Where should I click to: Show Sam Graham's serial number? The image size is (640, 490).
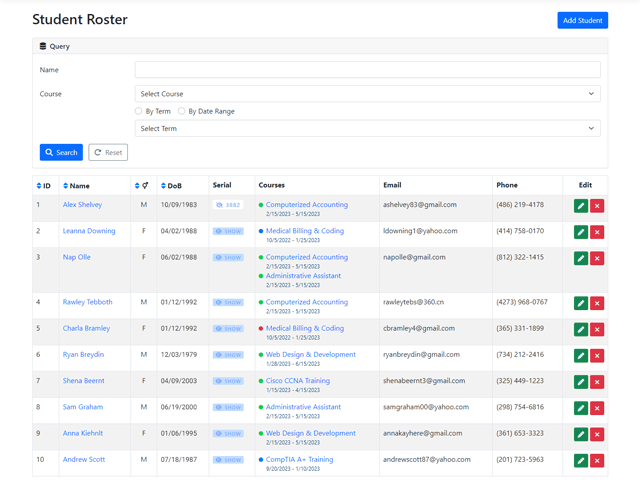pyautogui.click(x=228, y=407)
